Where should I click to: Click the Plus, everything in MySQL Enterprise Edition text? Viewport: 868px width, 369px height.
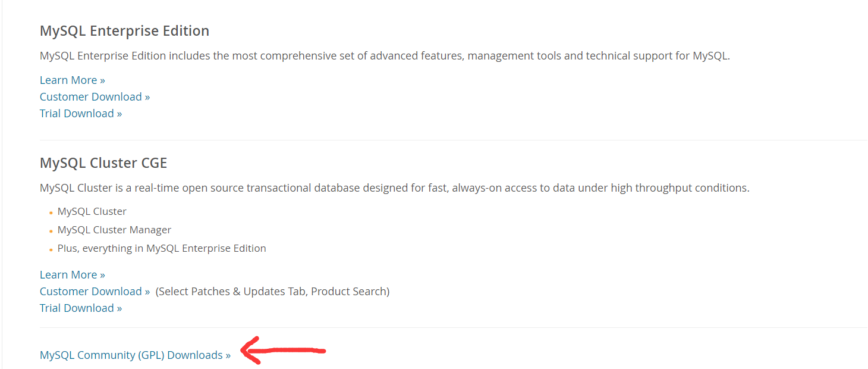(x=162, y=249)
